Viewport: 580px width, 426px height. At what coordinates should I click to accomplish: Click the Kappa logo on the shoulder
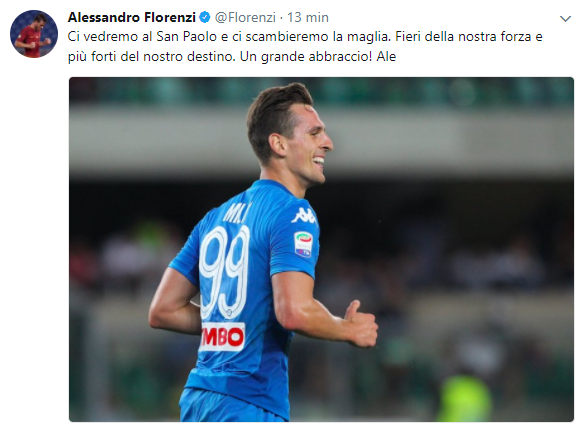point(304,216)
